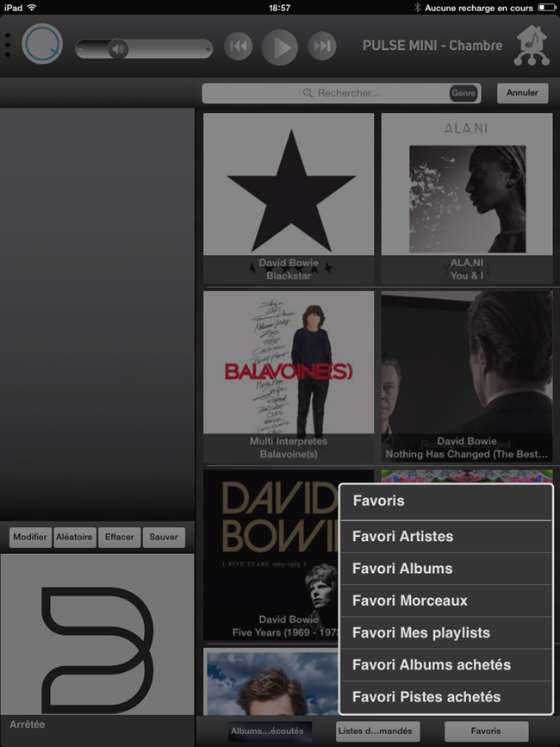560x747 pixels.
Task: Cancel search with Annuler
Action: click(x=522, y=93)
